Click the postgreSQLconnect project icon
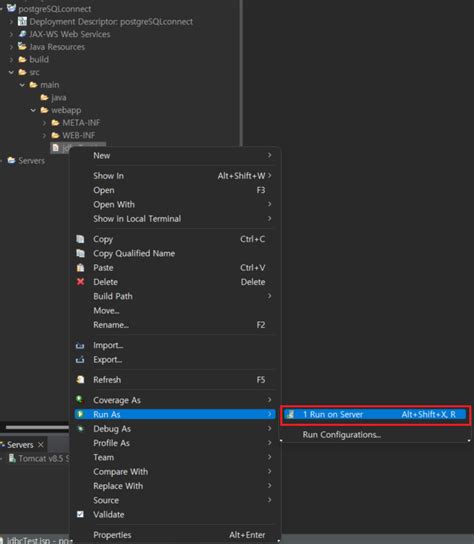This screenshot has height=544, width=474. [11, 8]
